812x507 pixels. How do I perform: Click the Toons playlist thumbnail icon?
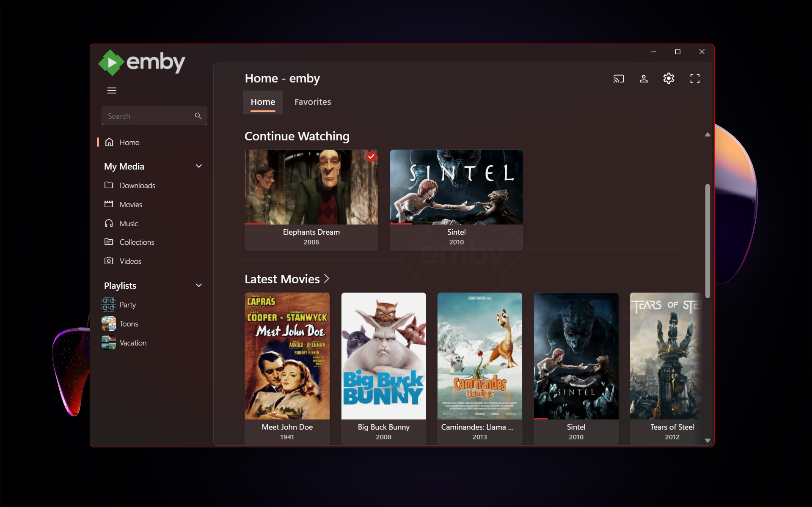pyautogui.click(x=109, y=323)
